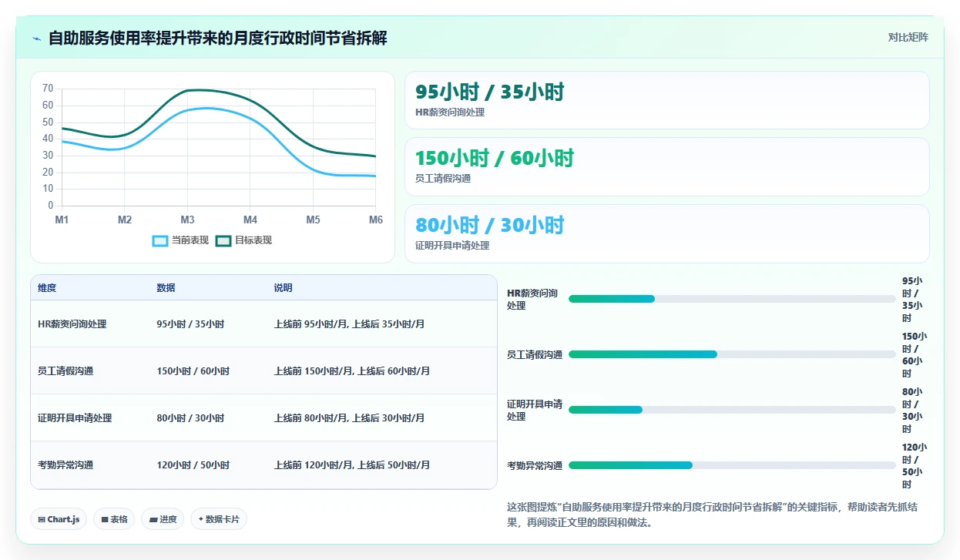Screen dimensions: 960x560
Task: Click the summary paragraph starting 这张图提炼
Action: 712,515
